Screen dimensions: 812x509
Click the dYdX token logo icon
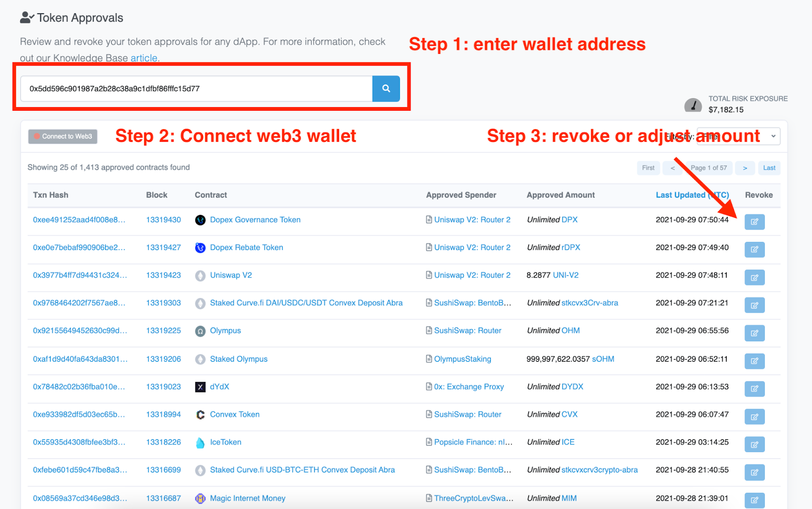point(200,387)
